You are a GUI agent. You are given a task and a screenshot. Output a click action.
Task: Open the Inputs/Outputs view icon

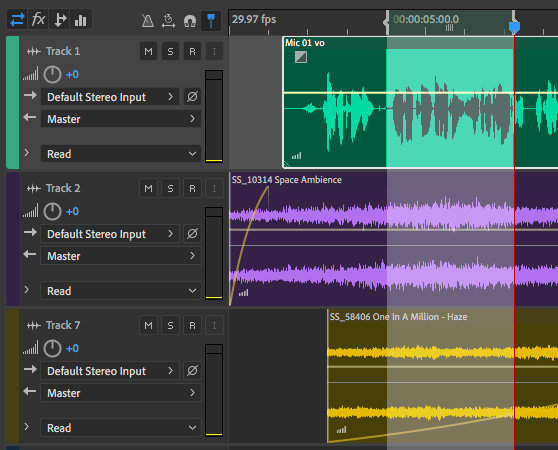point(17,20)
